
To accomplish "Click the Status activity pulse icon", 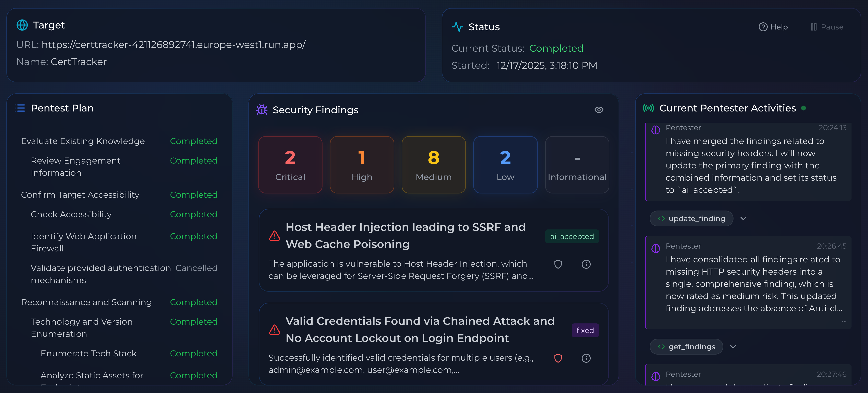I will click(x=457, y=27).
